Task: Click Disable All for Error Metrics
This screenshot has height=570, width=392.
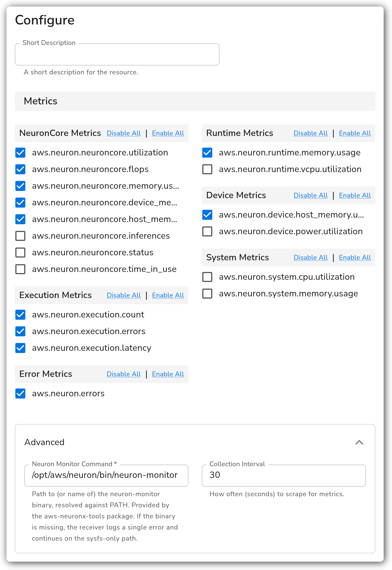Action: pyautogui.click(x=124, y=374)
